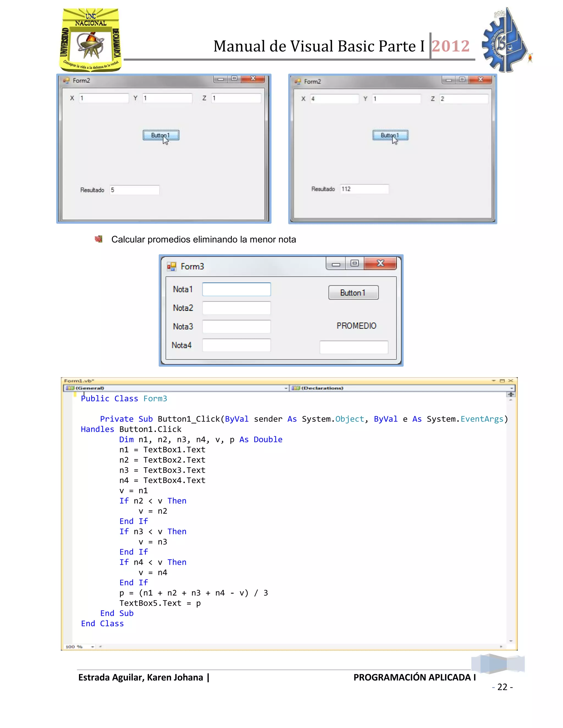The width and height of the screenshot is (563, 728).
Task: Click the red bullet icon beside 'Calcular promedios'
Action: pyautogui.click(x=98, y=239)
